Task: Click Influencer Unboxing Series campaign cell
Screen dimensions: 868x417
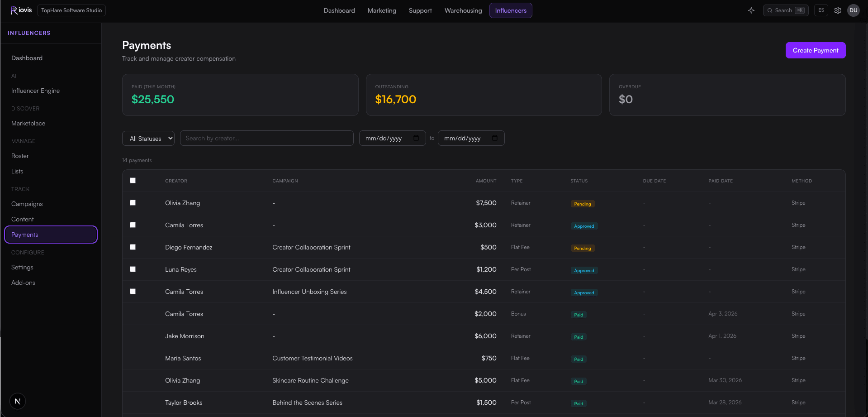Action: point(309,292)
